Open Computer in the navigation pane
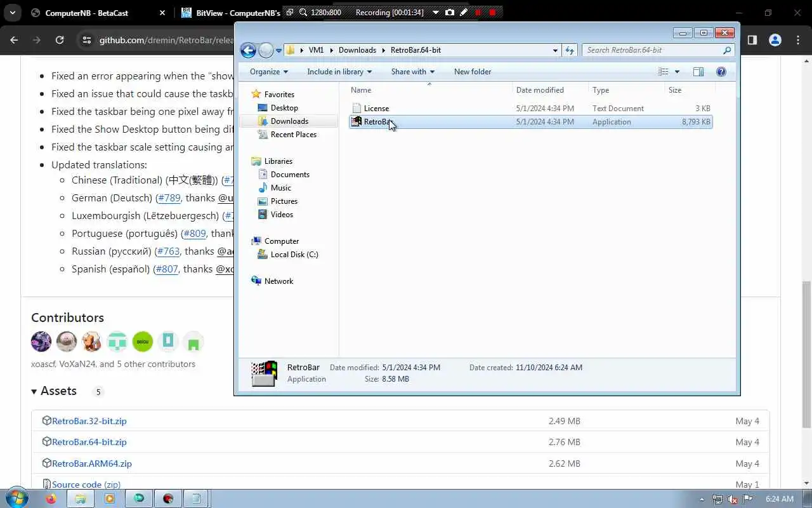Screen dimensions: 812x508 coord(281,241)
